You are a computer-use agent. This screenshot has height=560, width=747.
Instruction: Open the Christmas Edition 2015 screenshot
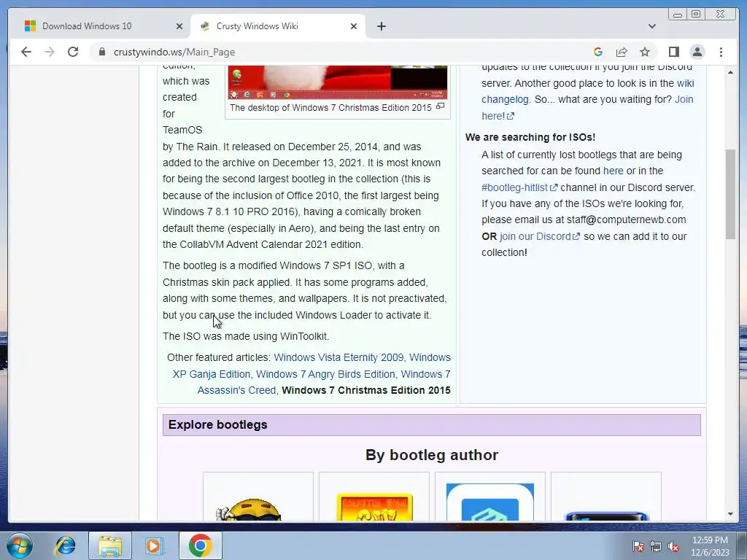point(337,82)
